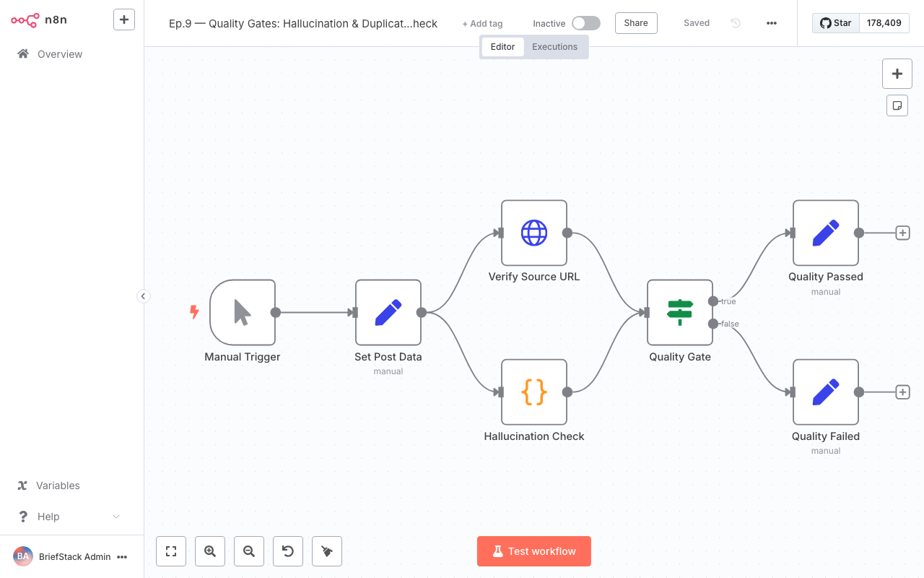This screenshot has height=578, width=924.
Task: Expand the Help menu
Action: 69,516
